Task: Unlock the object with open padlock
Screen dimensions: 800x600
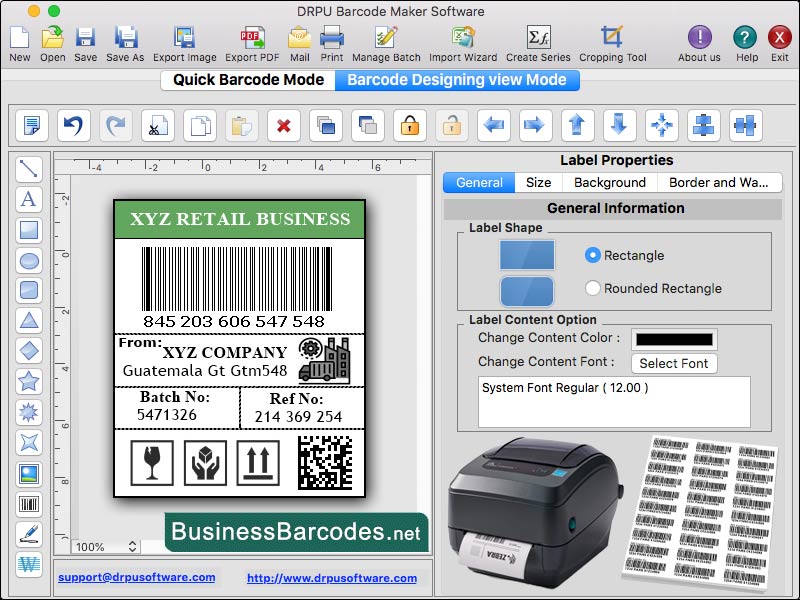Action: (452, 125)
